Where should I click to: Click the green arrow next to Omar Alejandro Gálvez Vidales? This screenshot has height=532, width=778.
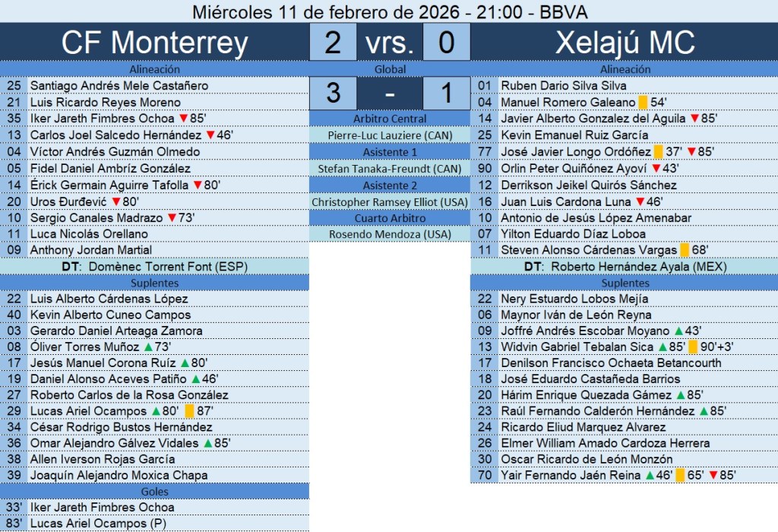click(x=207, y=443)
